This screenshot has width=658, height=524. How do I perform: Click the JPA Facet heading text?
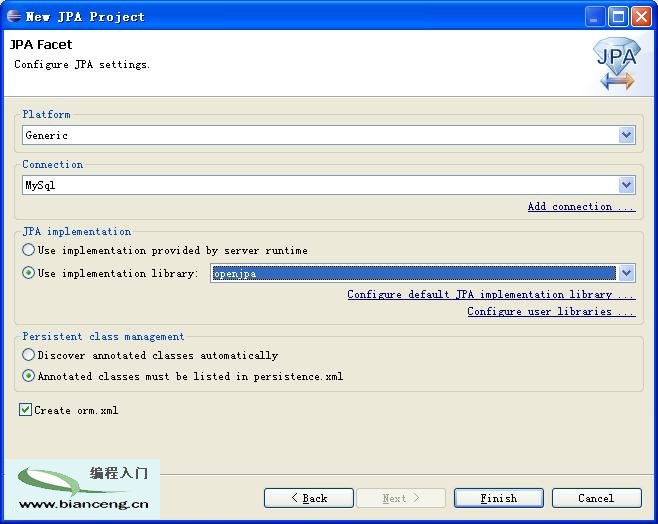[41, 44]
